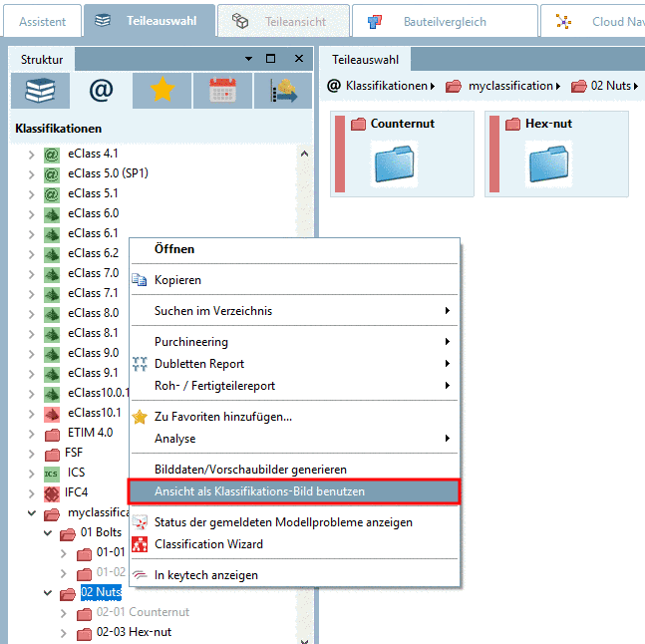Choose Bilddaten/Vorschaubilder generieren
This screenshot has height=644, width=645.
[294, 470]
